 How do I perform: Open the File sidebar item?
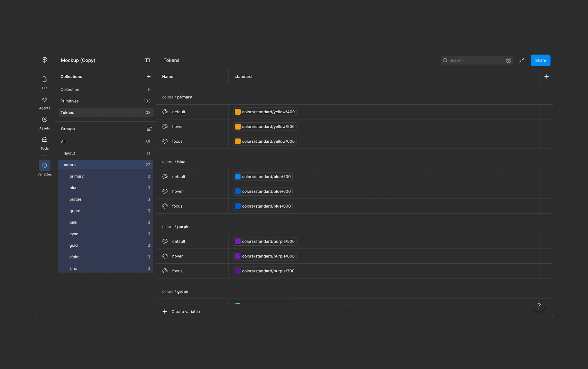tap(45, 83)
